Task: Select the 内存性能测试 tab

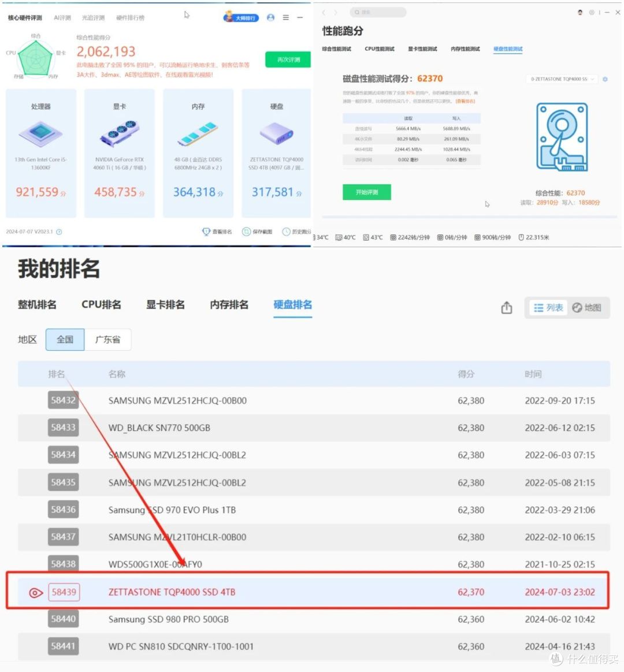Action: pyautogui.click(x=466, y=49)
